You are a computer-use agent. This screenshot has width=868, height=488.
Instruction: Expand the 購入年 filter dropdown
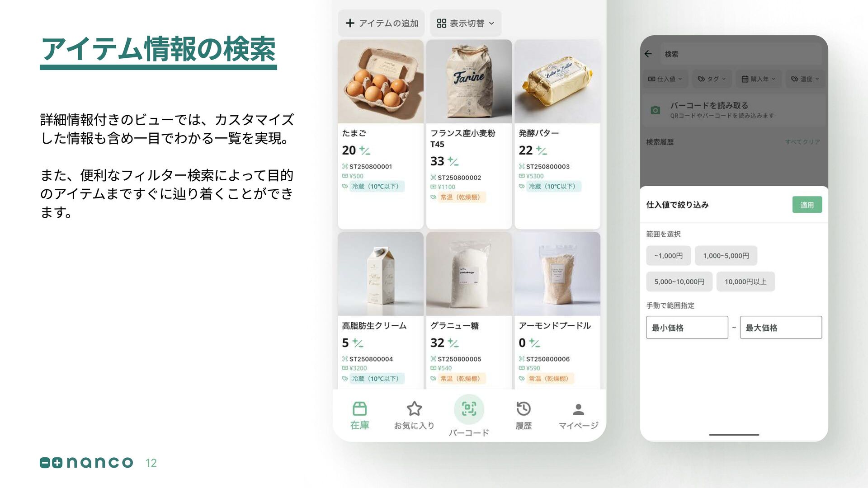pyautogui.click(x=759, y=79)
